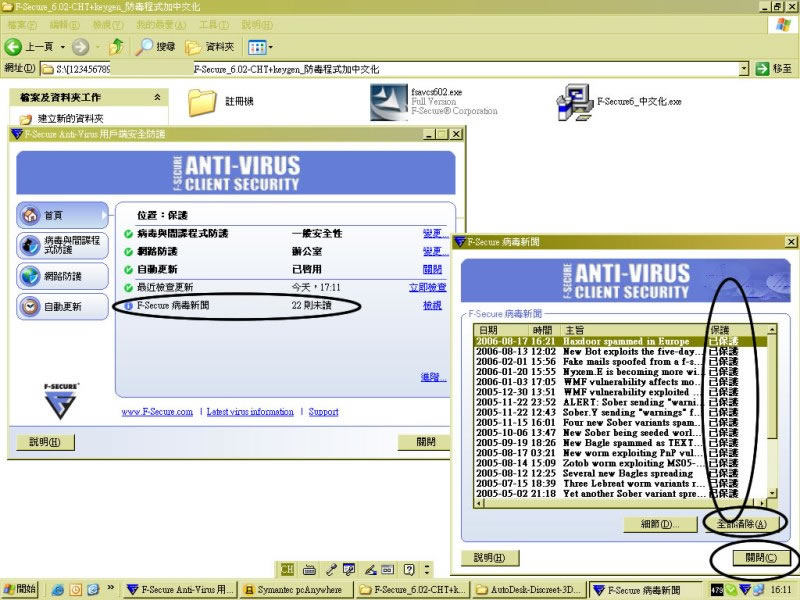
Task: Click 說明(H) in the 病毒新聞 dialog
Action: [x=489, y=558]
